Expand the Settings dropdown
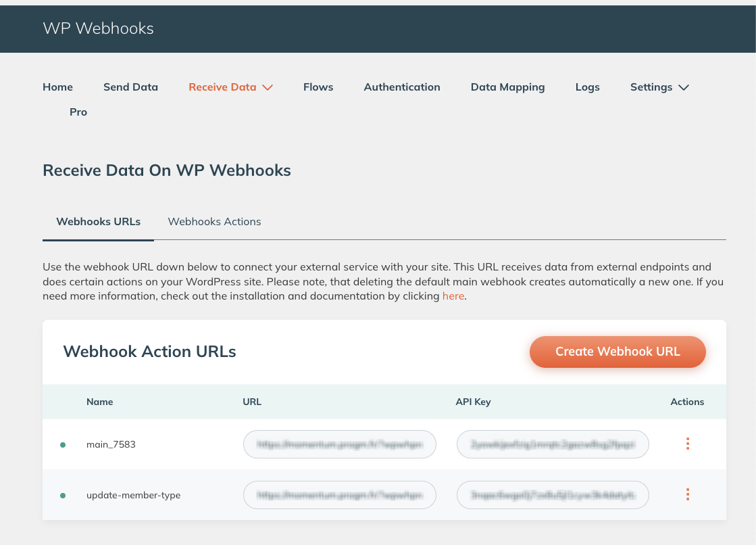 click(659, 87)
